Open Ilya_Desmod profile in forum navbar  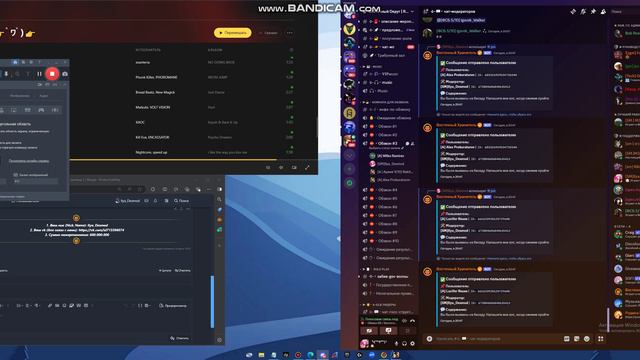[128, 201]
